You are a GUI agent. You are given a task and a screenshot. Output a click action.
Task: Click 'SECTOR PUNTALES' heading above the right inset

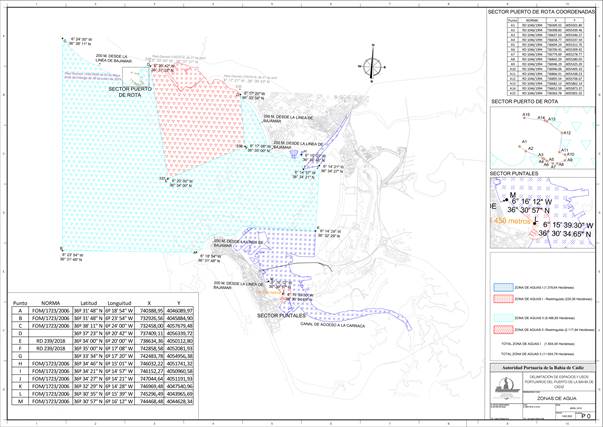(x=514, y=174)
